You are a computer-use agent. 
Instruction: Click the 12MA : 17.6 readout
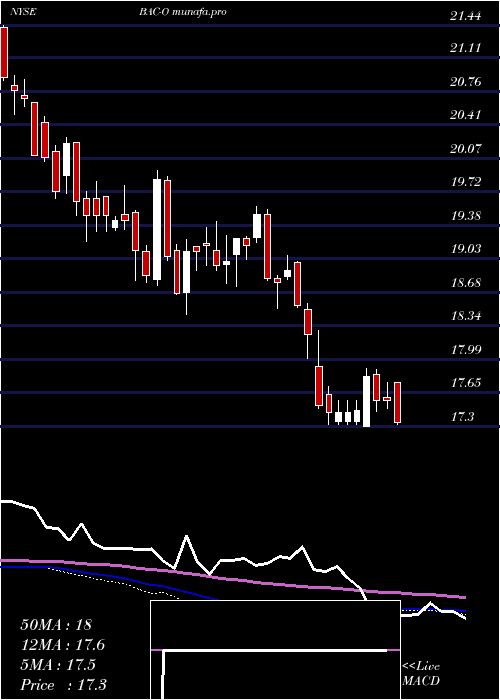[x=62, y=645]
